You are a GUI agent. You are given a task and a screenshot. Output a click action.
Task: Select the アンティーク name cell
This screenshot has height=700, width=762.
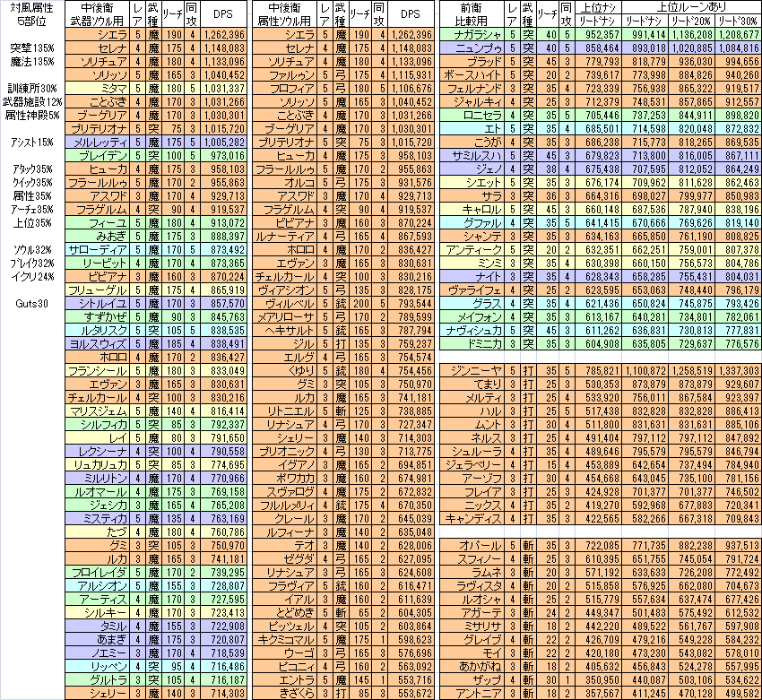click(x=472, y=250)
